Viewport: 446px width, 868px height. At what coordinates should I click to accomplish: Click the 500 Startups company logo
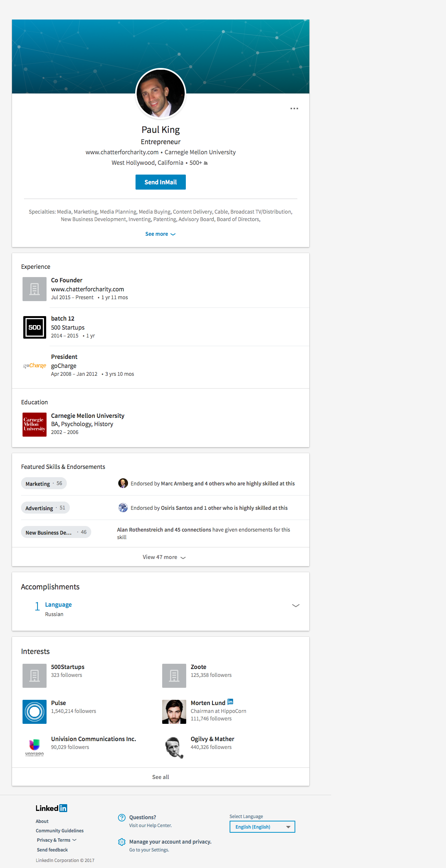click(35, 327)
